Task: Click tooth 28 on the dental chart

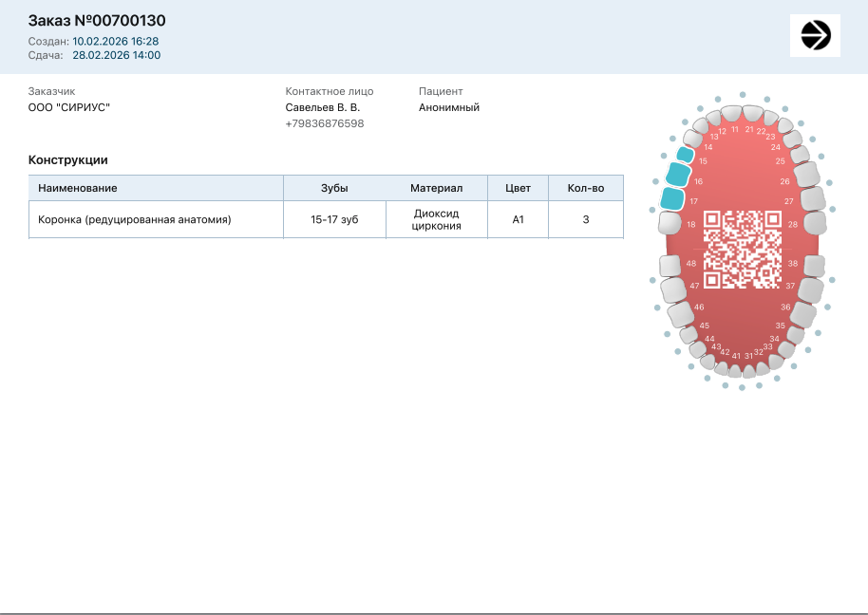Action: [814, 223]
